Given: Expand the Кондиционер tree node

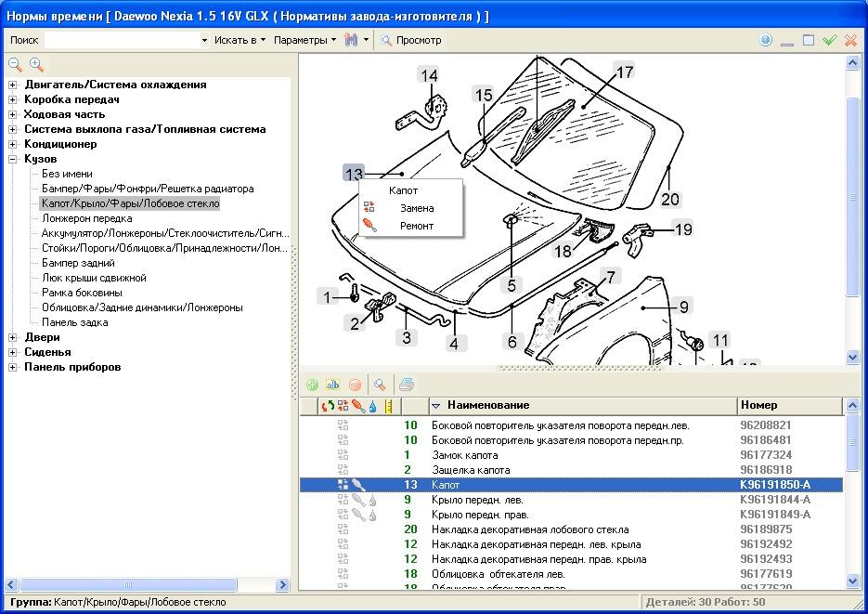Looking at the screenshot, I should pyautogui.click(x=13, y=145).
